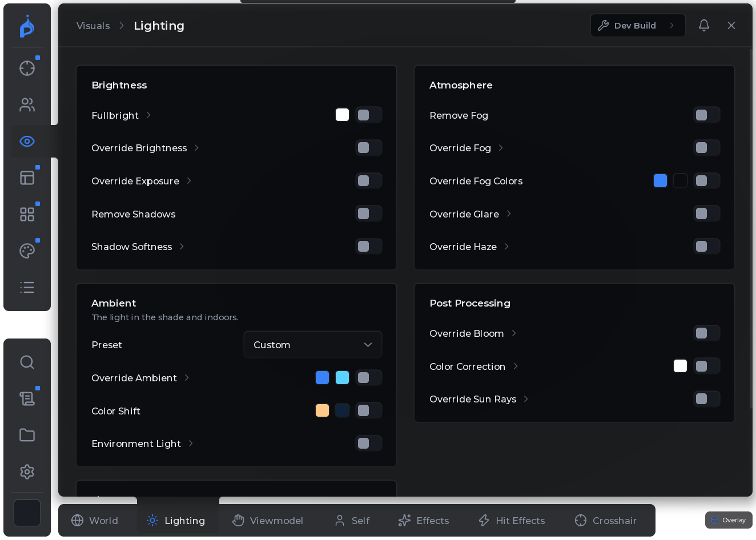This screenshot has width=756, height=540.
Task: Toggle the Color Shift switch
Action: click(369, 410)
